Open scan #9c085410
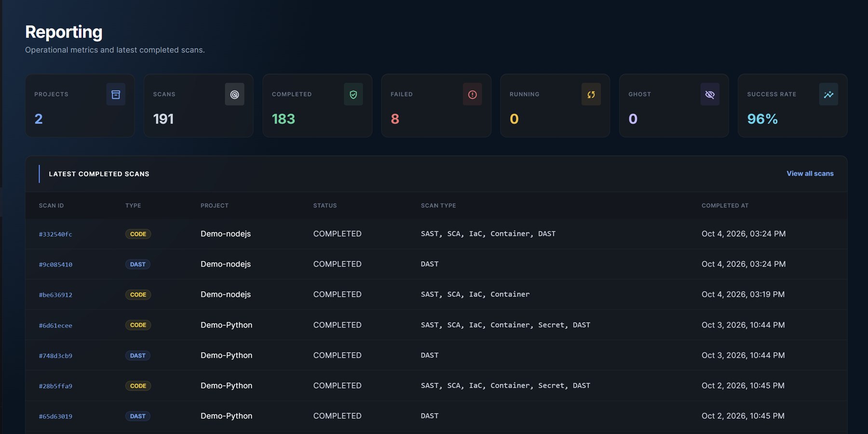This screenshot has width=868, height=434. click(x=55, y=265)
